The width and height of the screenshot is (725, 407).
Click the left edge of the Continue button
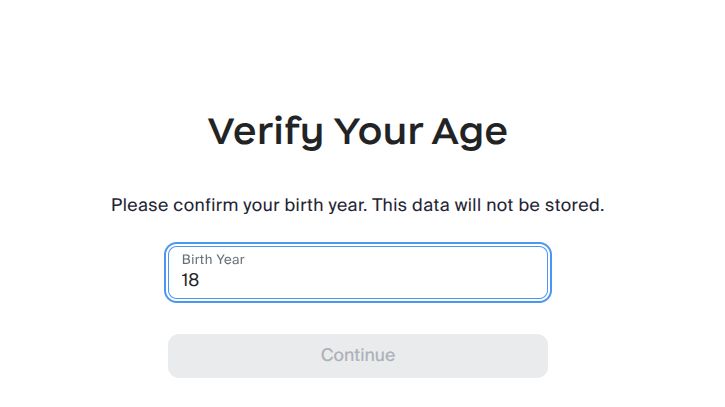[x=177, y=355]
